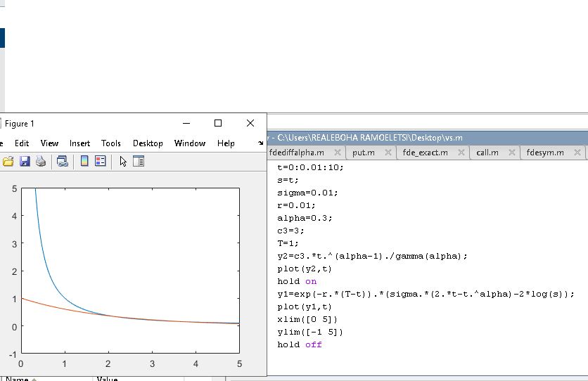588x381 pixels.
Task: Switch to the fdediffalpha.m editor tab
Action: pyautogui.click(x=297, y=153)
